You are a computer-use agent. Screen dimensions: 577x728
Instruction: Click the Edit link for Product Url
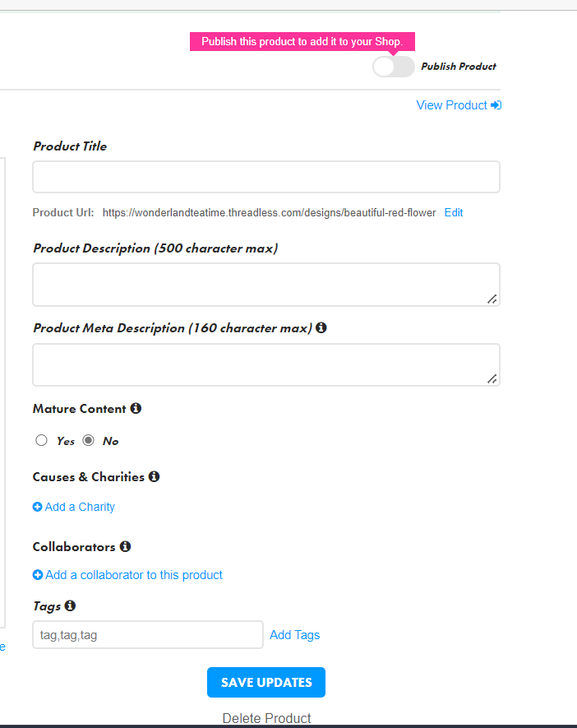(454, 212)
